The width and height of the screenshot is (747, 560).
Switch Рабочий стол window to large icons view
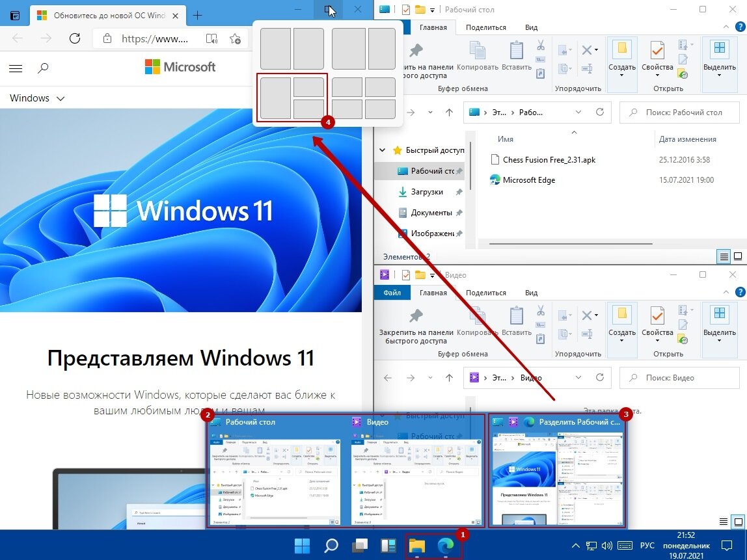point(738,257)
